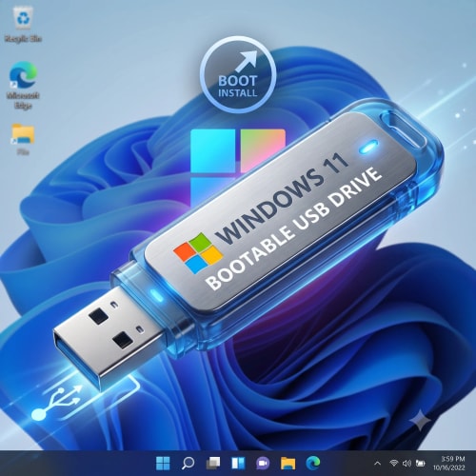Show hidden icons via tray chevron
This screenshot has width=476, height=476.
pyautogui.click(x=377, y=464)
